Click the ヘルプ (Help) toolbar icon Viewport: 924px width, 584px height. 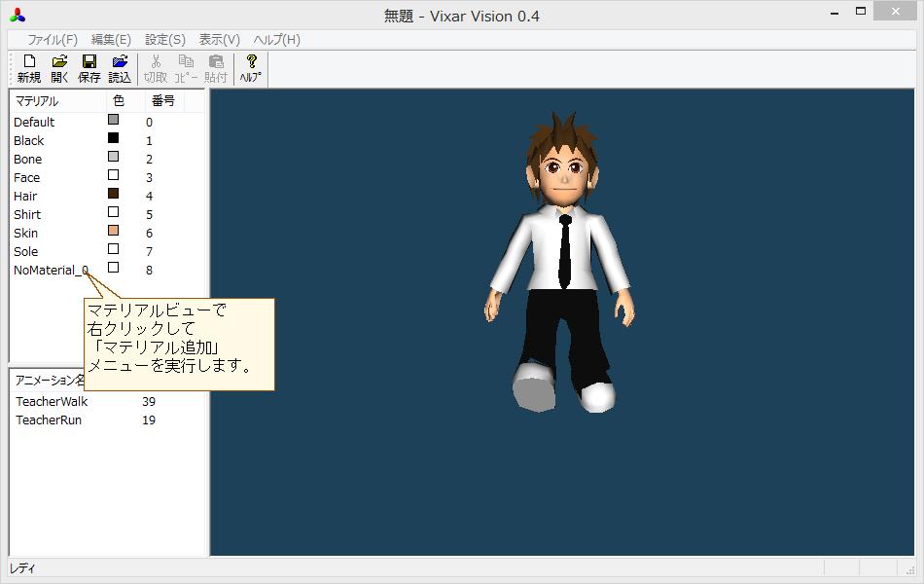point(249,66)
